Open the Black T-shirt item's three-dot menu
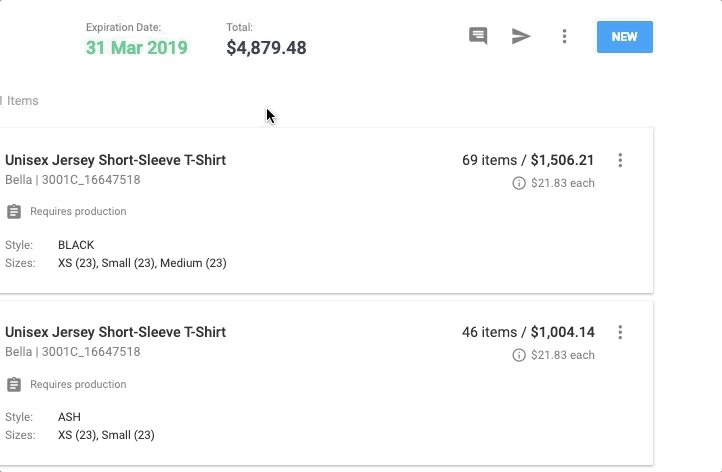The height and width of the screenshot is (472, 722). tap(620, 160)
